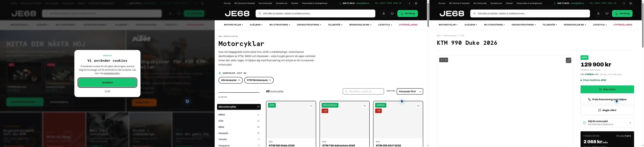Viewport: 644px width, 147px height.
Task: Select 'KTM Räntekampanj' campaign chip
Action: coord(259,80)
